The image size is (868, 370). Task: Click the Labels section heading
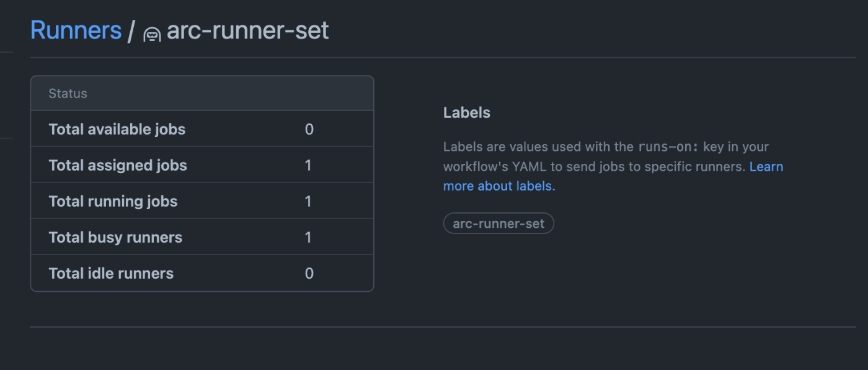tap(467, 112)
